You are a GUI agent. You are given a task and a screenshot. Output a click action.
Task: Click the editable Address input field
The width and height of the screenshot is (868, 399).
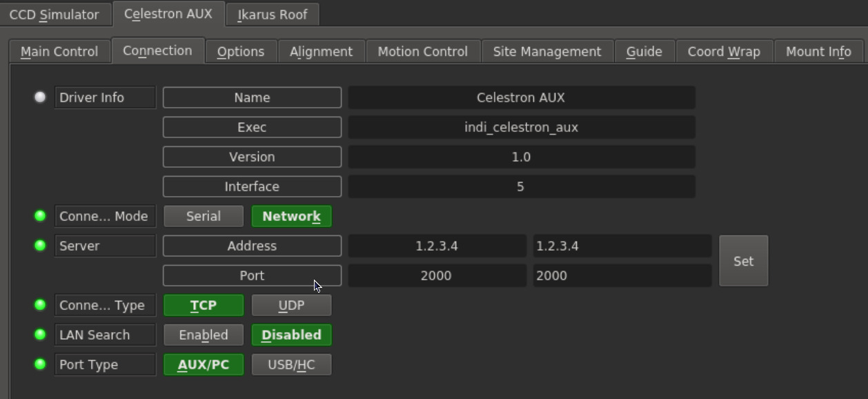coord(622,246)
